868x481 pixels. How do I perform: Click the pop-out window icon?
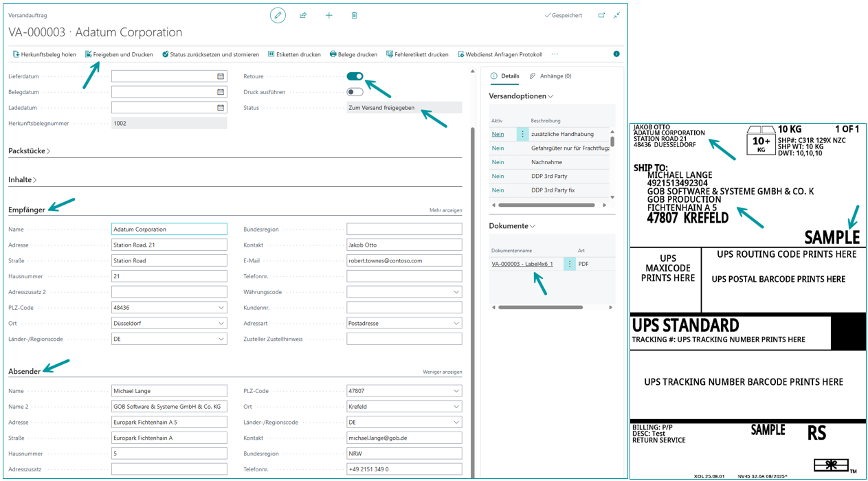tap(601, 15)
